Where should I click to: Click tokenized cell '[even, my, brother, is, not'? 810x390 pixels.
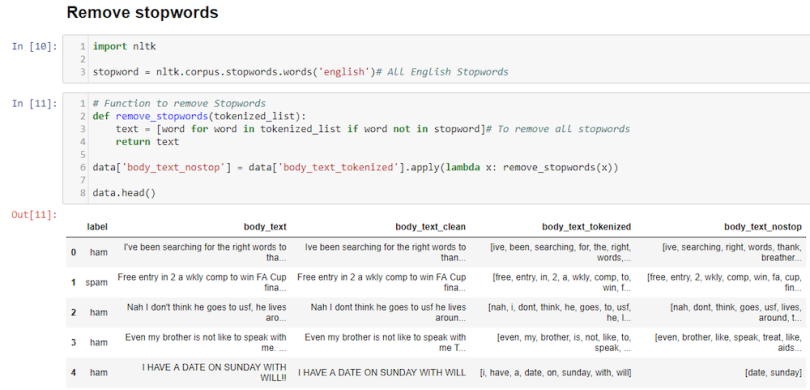(564, 342)
